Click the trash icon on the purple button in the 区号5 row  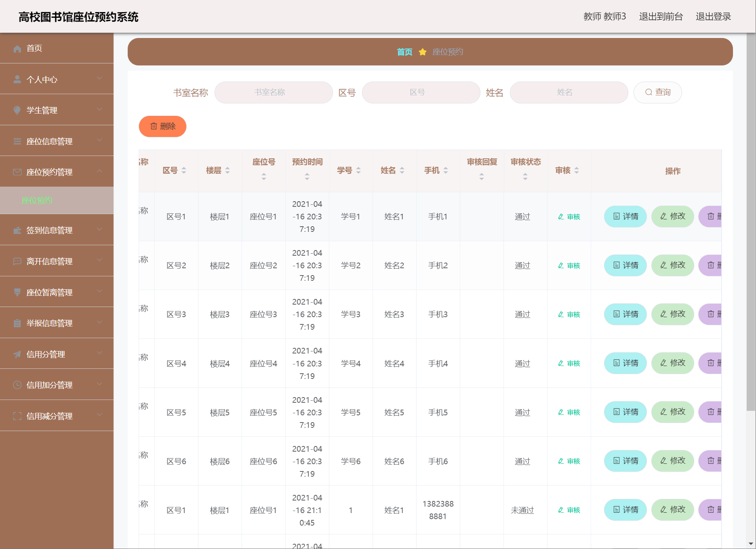coord(711,412)
